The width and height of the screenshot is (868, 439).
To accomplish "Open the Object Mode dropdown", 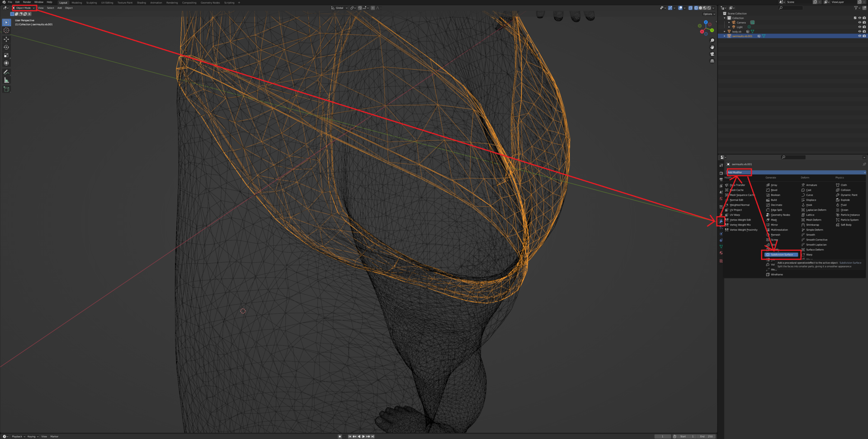I will pos(24,8).
